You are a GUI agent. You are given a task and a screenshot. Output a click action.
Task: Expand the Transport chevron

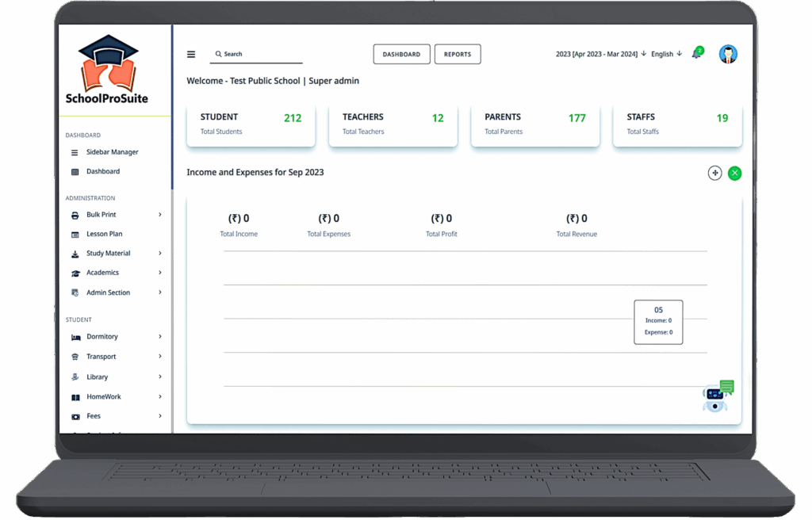[x=160, y=357]
